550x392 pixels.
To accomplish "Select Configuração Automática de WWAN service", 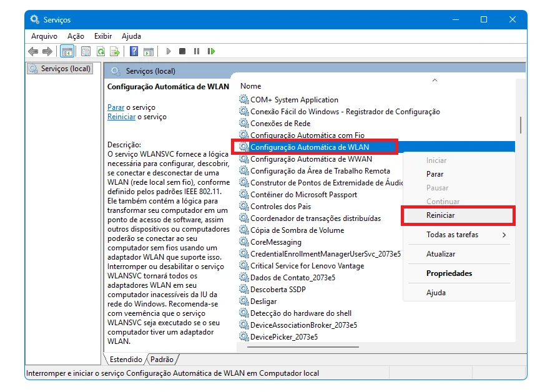I will click(x=311, y=159).
